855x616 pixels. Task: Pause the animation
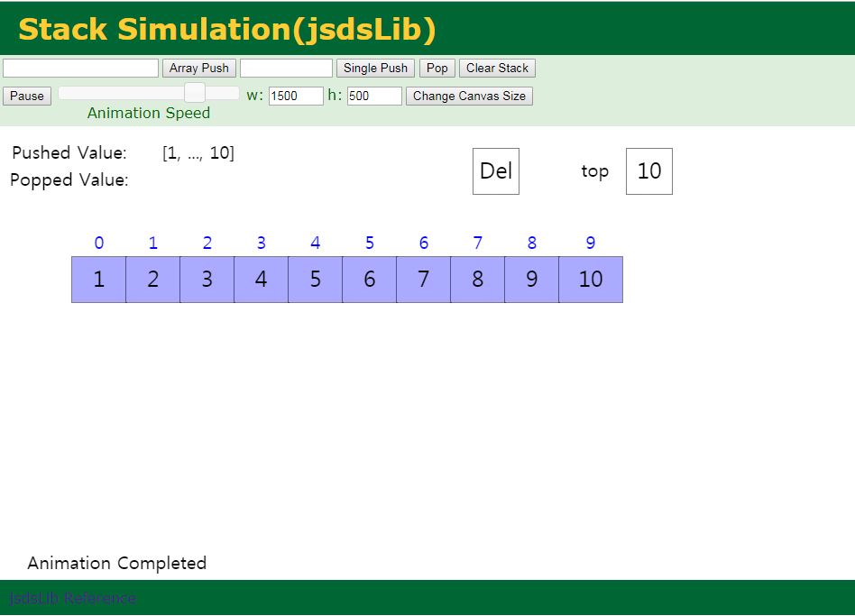tap(27, 96)
